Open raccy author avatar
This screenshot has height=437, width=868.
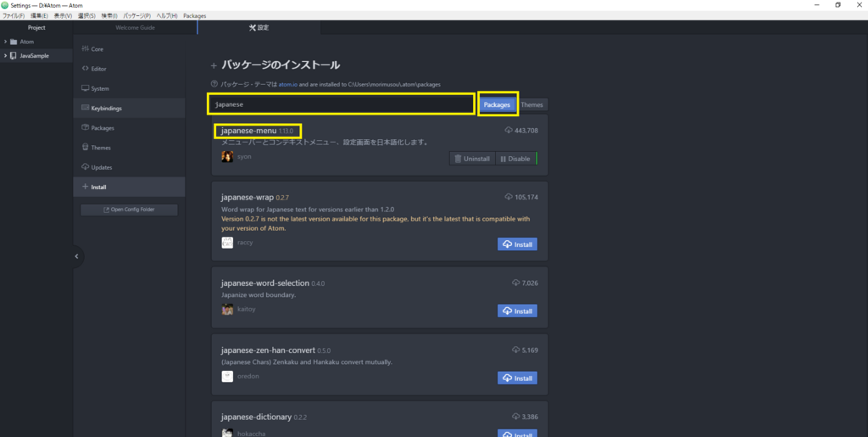point(227,243)
